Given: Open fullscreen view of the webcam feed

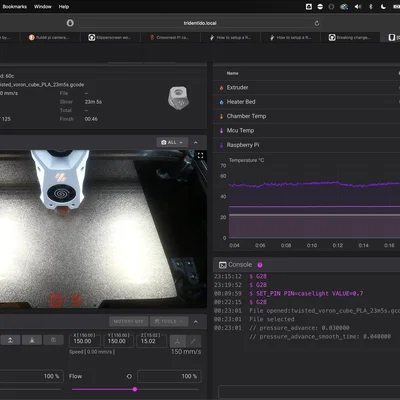Looking at the screenshot, I should click(200, 156).
